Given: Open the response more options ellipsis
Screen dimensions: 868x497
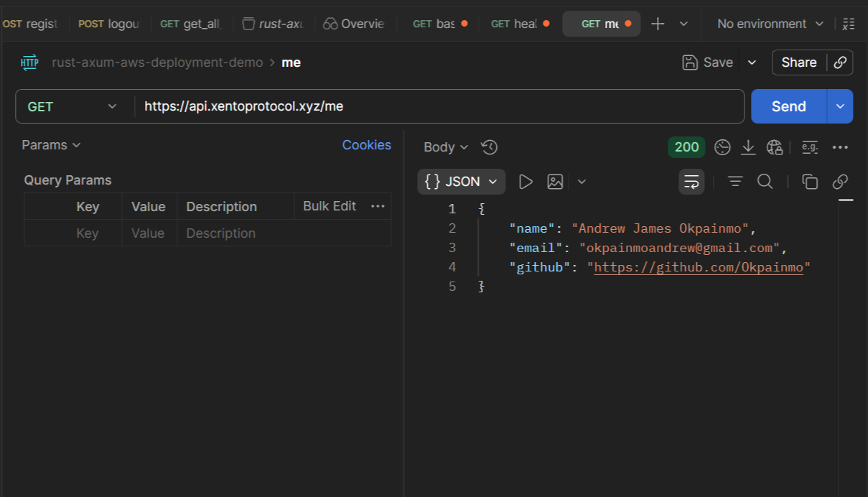Looking at the screenshot, I should pyautogui.click(x=841, y=147).
